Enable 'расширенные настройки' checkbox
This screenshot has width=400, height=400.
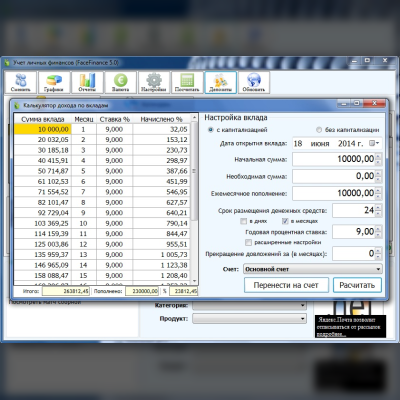248,242
